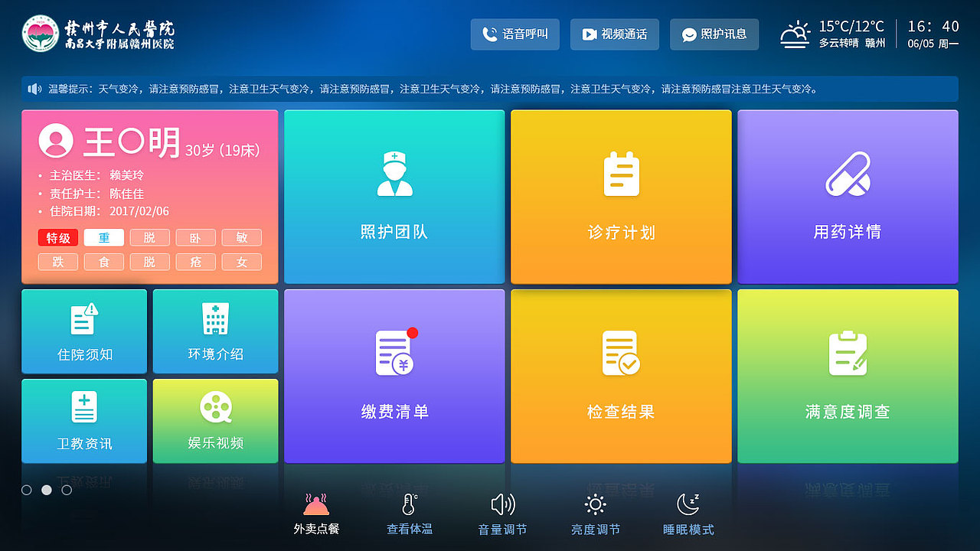The width and height of the screenshot is (980, 551).
Task: Open the 缴费清单 payment list
Action: [x=394, y=376]
